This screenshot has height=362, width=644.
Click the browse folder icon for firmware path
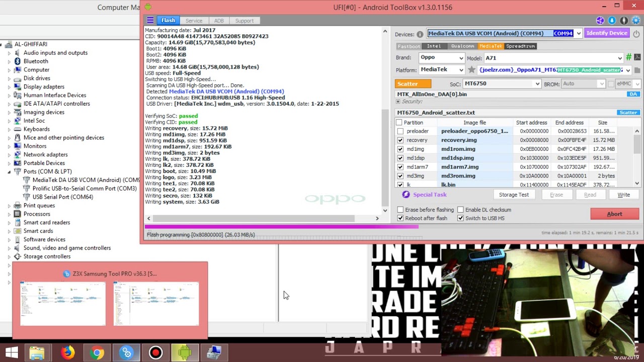[x=637, y=70]
